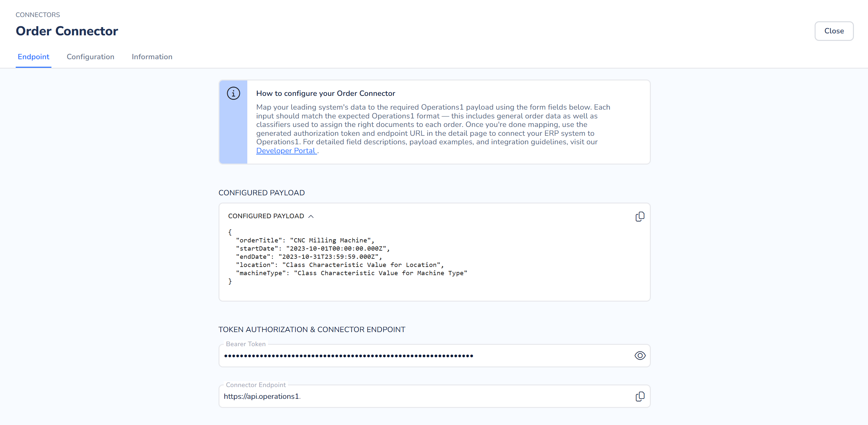Click the Connector Endpoint field
868x425 pixels.
coord(434,396)
